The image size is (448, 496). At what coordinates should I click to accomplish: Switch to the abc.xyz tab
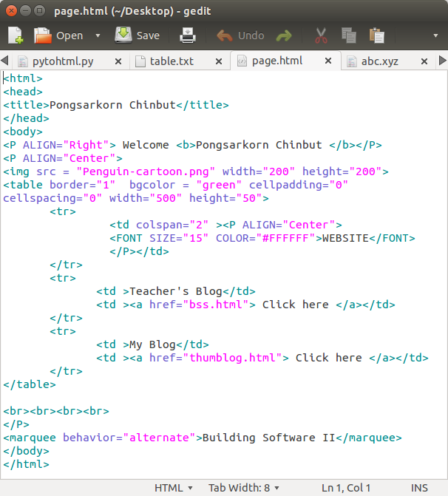pyautogui.click(x=380, y=61)
